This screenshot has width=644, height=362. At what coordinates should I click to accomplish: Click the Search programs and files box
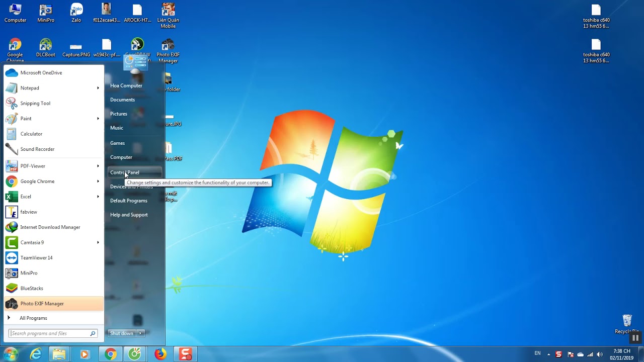tap(53, 333)
